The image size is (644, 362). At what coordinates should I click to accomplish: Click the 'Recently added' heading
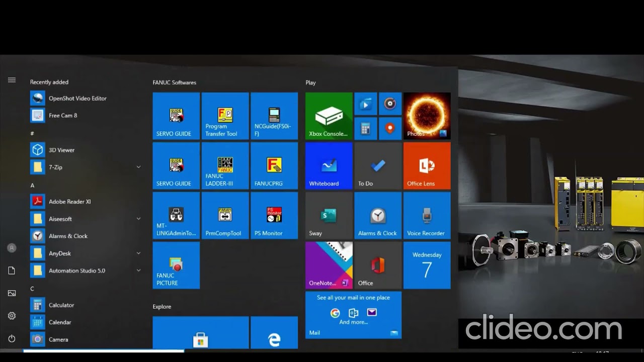pos(49,82)
